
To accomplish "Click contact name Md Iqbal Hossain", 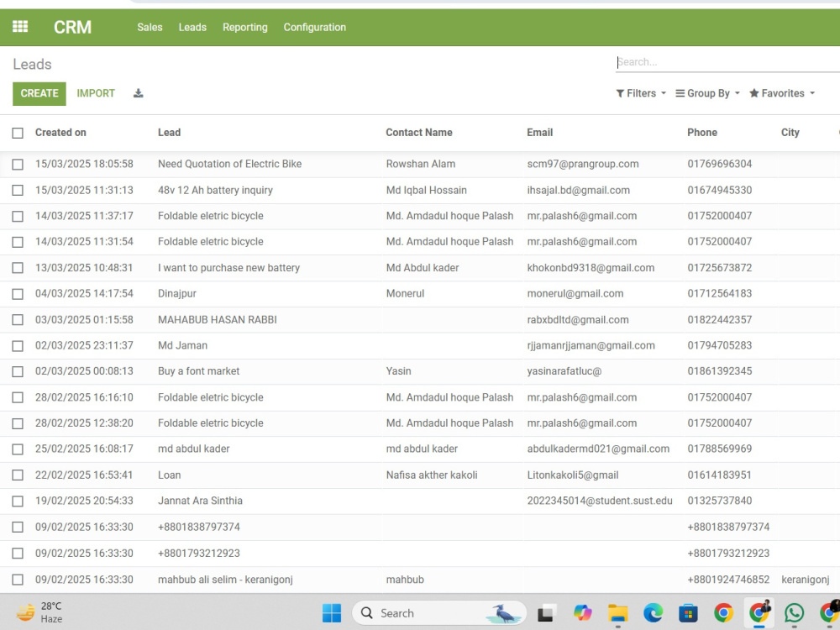I will click(x=427, y=190).
